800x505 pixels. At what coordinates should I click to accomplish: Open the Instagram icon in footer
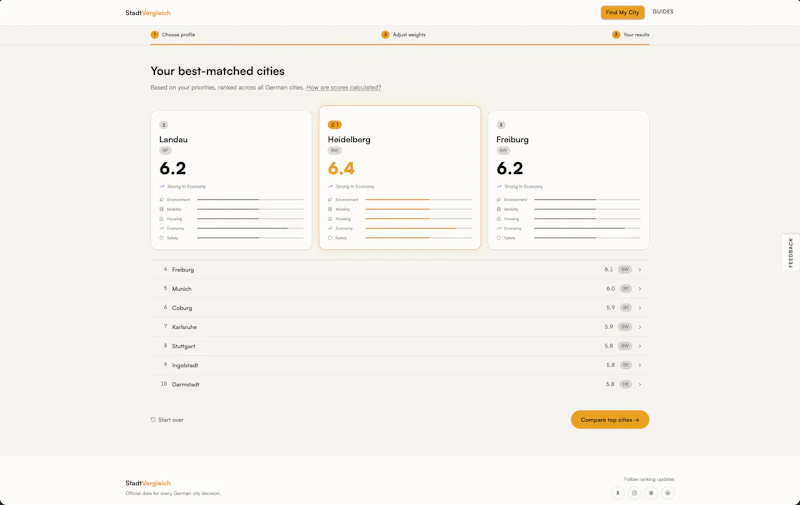(634, 493)
